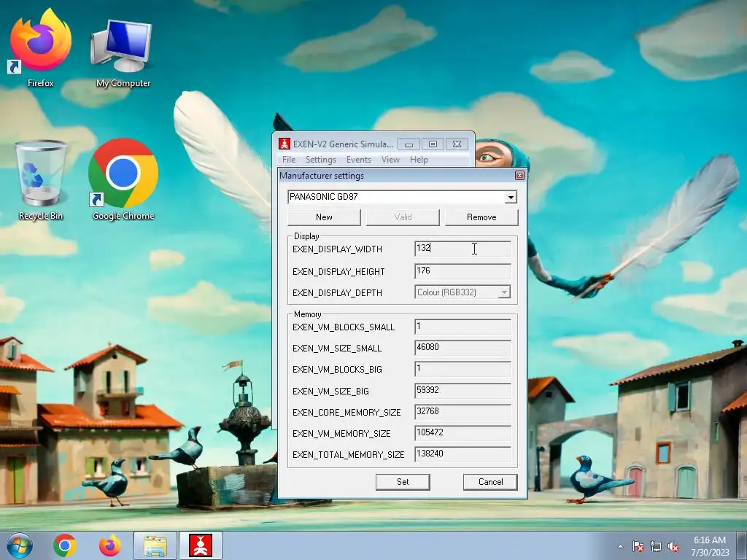Show hidden tray icons arrow
Screen dimensions: 747x560
coord(620,546)
